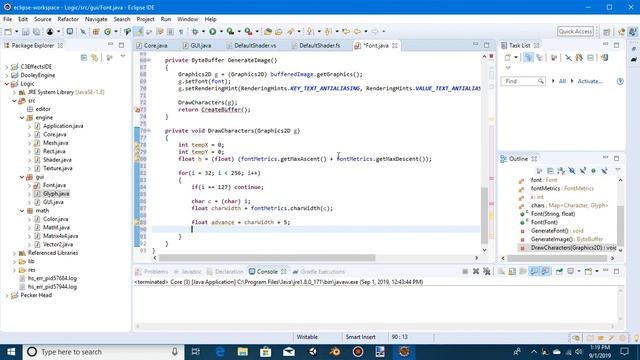Viewport: 640px width, 360px height.
Task: Click the New file wizard icon
Action: [x=8, y=31]
